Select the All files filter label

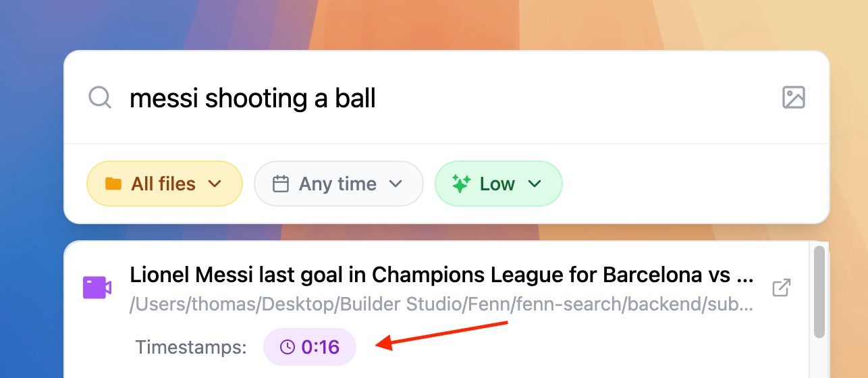point(163,184)
